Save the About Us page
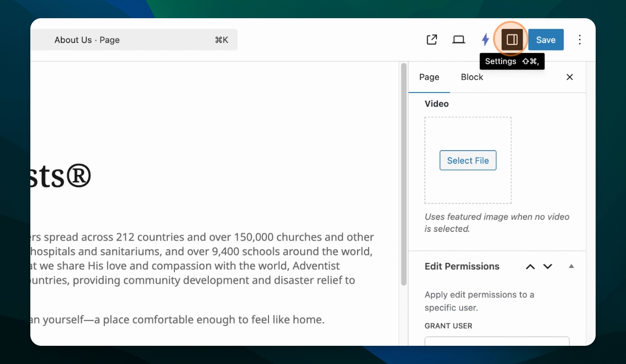Viewport: 626px width, 364px height. [x=546, y=40]
